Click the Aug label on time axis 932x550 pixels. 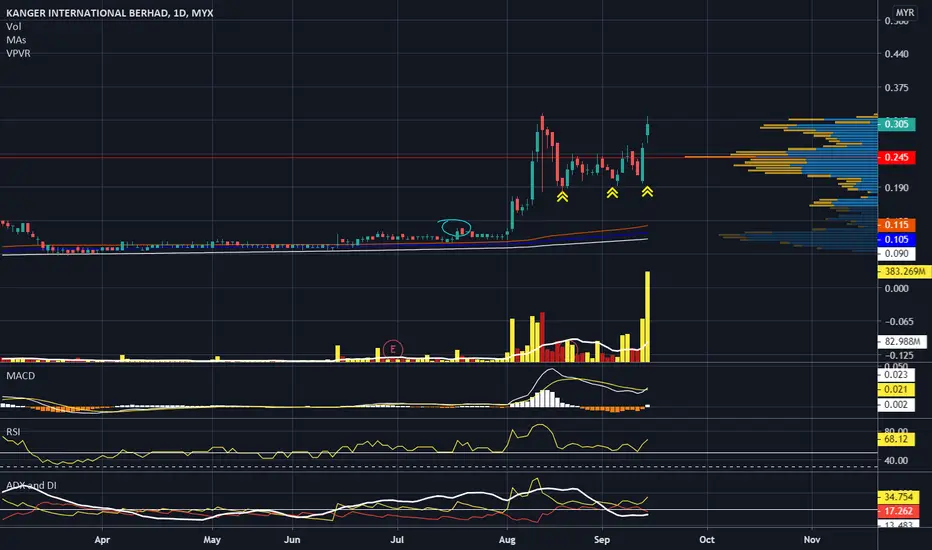coord(507,539)
